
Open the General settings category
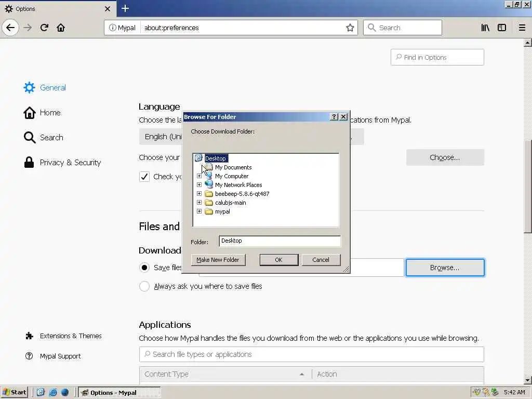click(x=45, y=87)
